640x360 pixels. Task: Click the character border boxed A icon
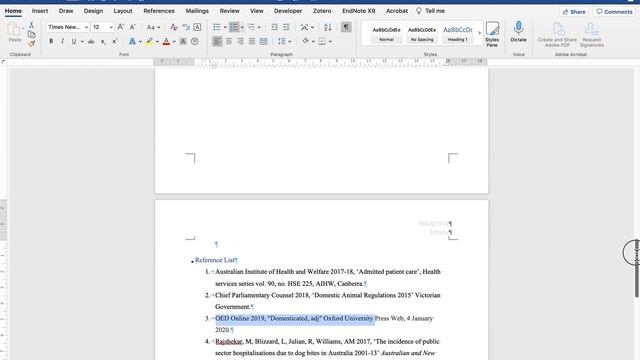pyautogui.click(x=197, y=27)
